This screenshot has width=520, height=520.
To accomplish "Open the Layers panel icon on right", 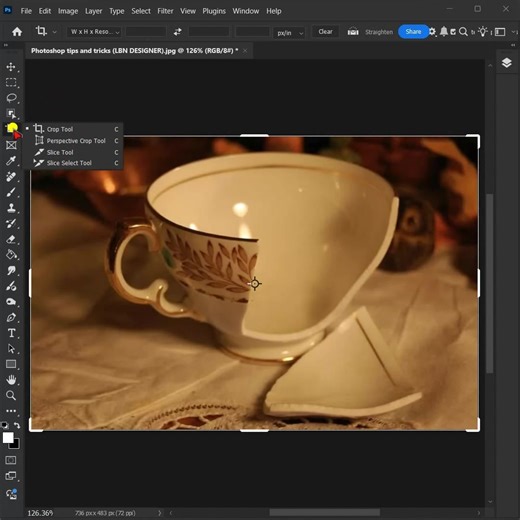I will tap(506, 63).
